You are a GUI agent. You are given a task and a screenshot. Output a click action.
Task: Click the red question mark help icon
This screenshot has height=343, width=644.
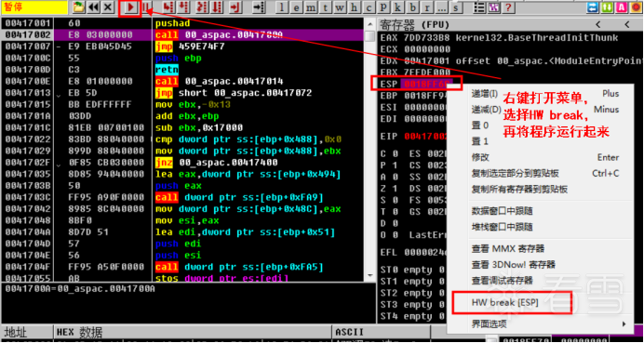click(508, 7)
